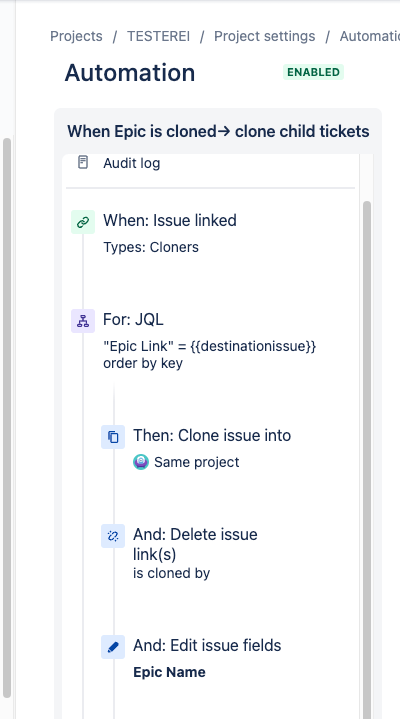Navigate to Project settings breadcrumb

click(x=265, y=36)
